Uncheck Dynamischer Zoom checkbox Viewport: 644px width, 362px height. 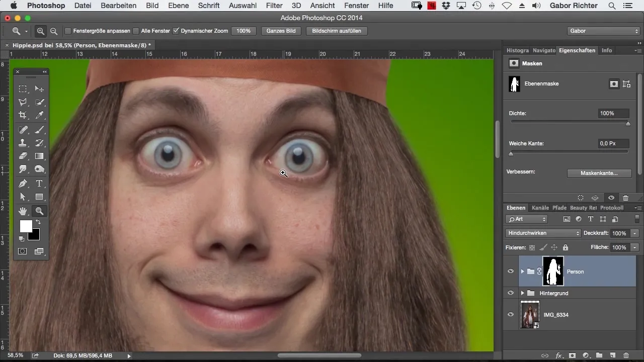[x=176, y=31]
